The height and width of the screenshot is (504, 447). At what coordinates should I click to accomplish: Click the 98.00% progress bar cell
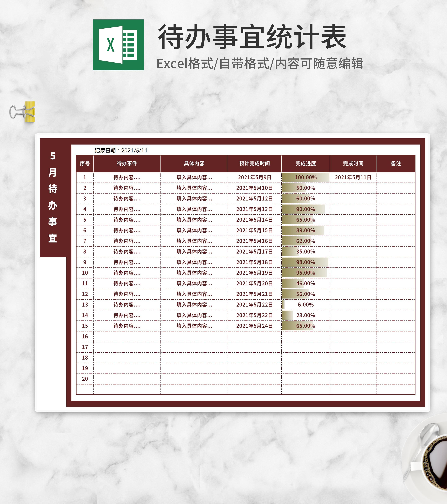tap(306, 262)
